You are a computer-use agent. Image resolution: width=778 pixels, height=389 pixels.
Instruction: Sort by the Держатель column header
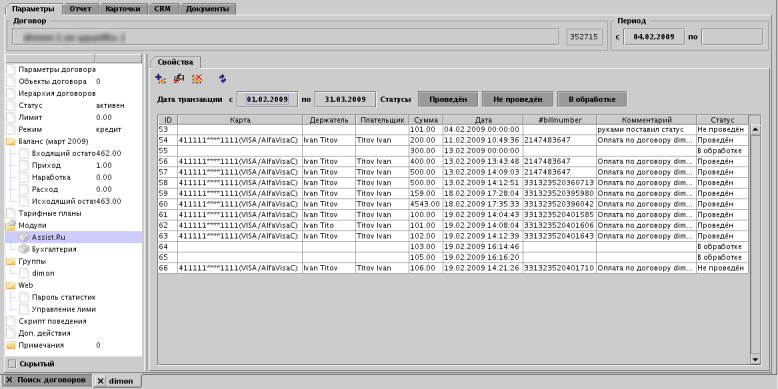(329, 120)
